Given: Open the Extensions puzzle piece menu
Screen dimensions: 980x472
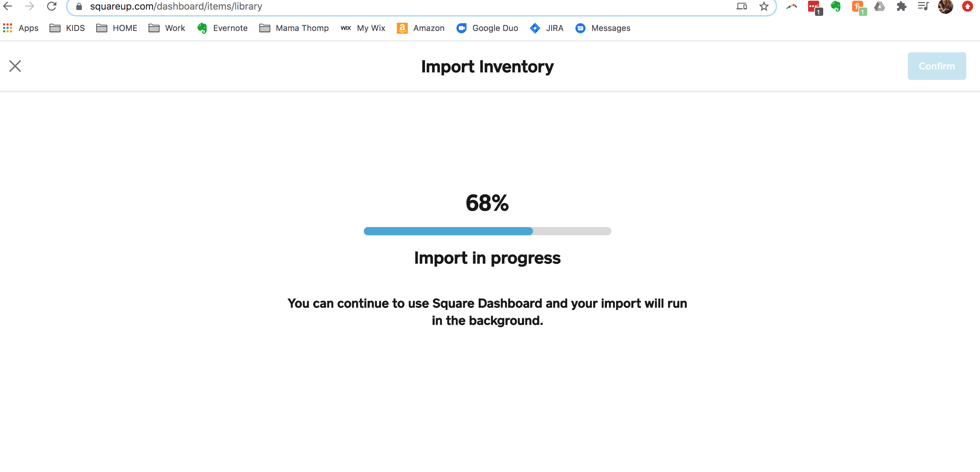Looking at the screenshot, I should click(901, 6).
